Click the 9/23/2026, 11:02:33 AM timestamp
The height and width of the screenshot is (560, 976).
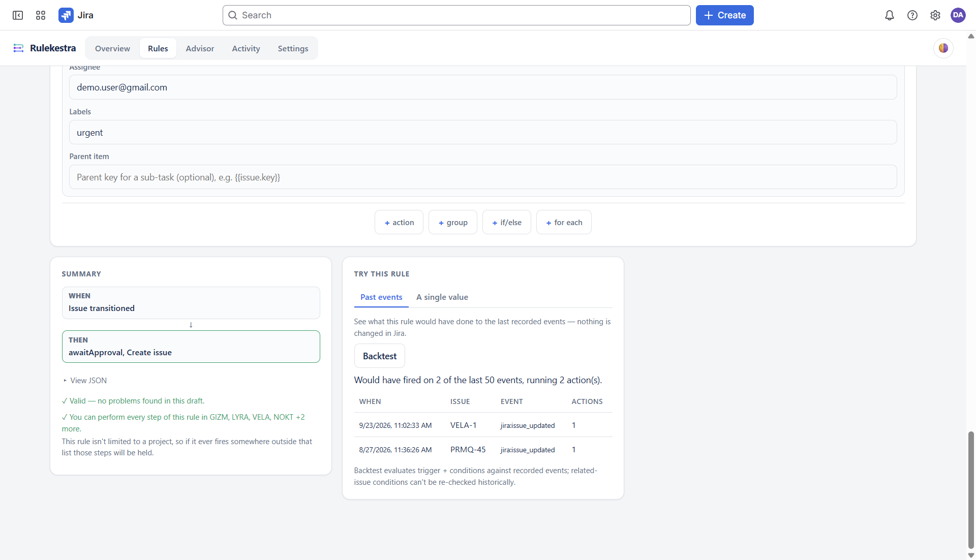(395, 425)
